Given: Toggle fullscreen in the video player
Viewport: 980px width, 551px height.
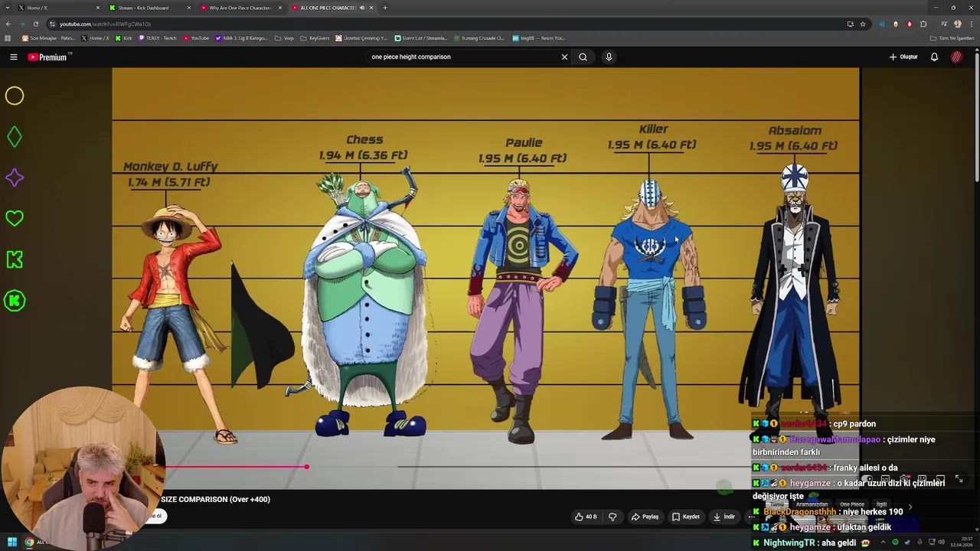Looking at the screenshot, I should coord(959,479).
